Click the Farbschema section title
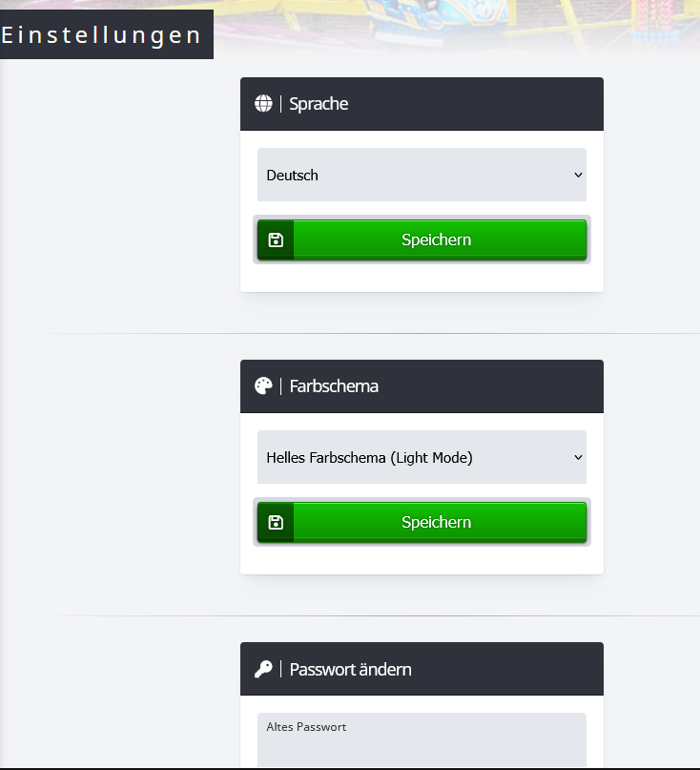This screenshot has width=700, height=770. tap(334, 386)
